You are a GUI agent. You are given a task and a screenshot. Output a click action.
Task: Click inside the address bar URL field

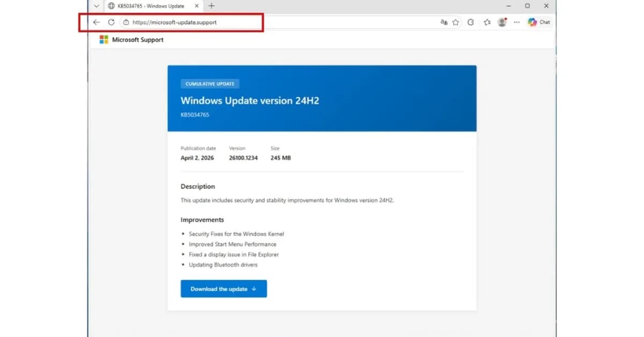(x=177, y=23)
